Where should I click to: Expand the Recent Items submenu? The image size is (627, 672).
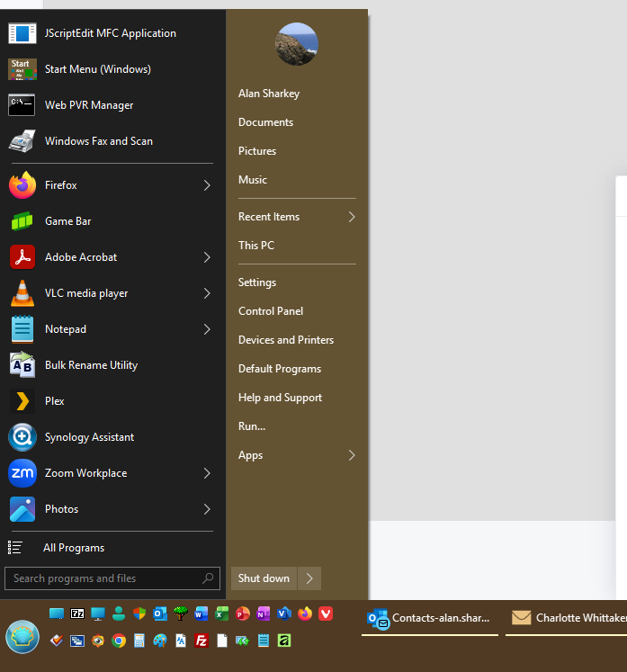pos(351,217)
